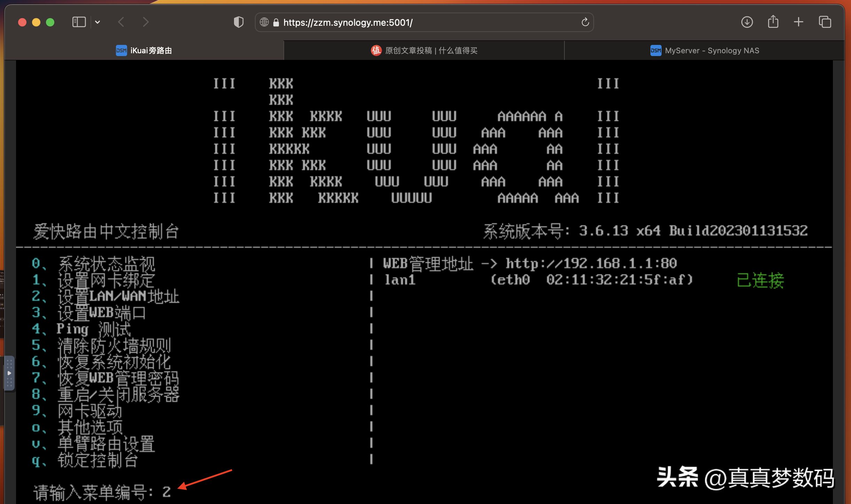The image size is (851, 504).
Task: Go back with the back arrow
Action: pos(121,22)
